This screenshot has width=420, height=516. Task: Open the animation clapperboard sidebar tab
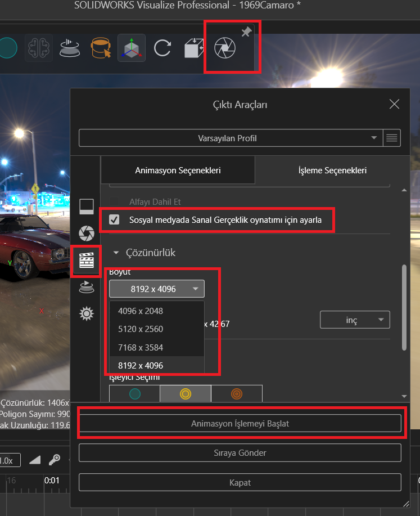click(86, 261)
